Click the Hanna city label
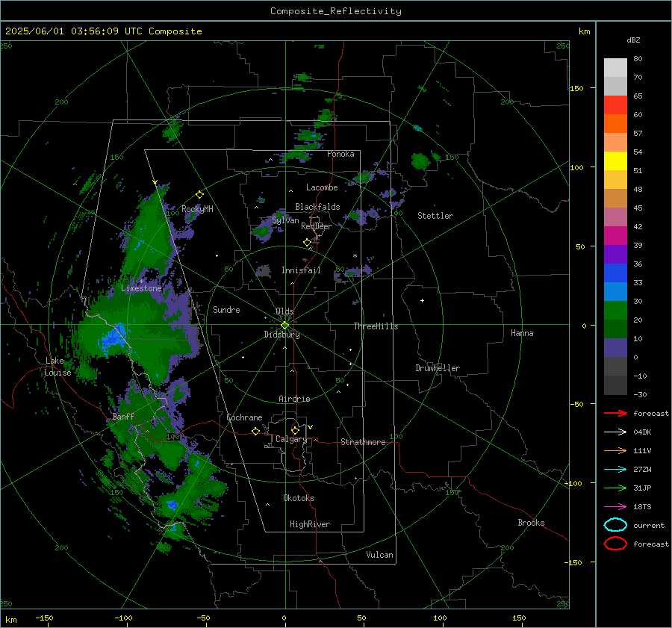Image resolution: width=672 pixels, height=628 pixels. pyautogui.click(x=522, y=333)
